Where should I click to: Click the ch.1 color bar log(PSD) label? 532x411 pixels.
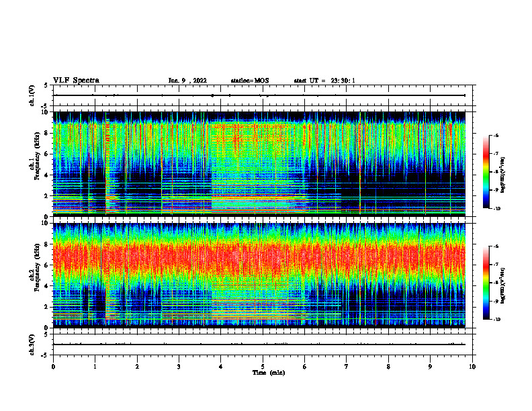click(x=503, y=175)
